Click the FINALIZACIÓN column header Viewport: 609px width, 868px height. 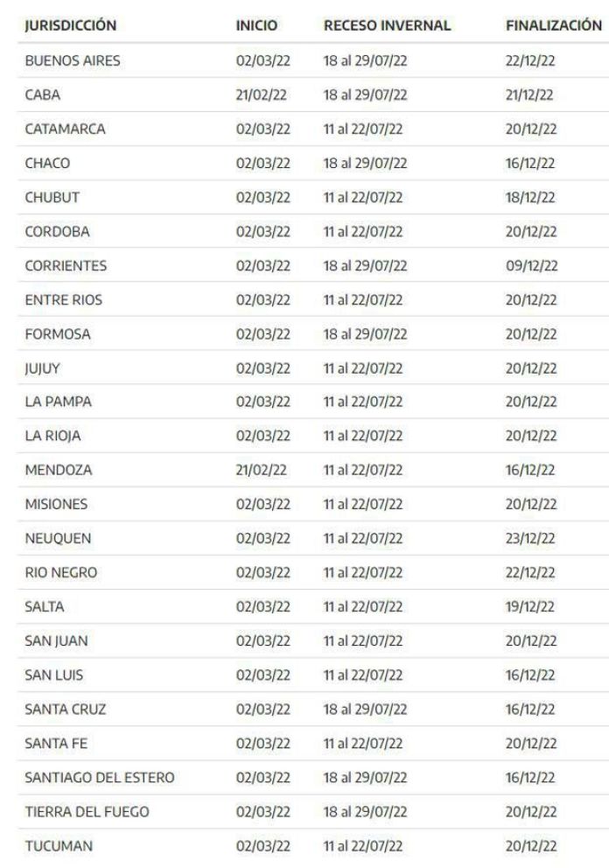(x=554, y=26)
